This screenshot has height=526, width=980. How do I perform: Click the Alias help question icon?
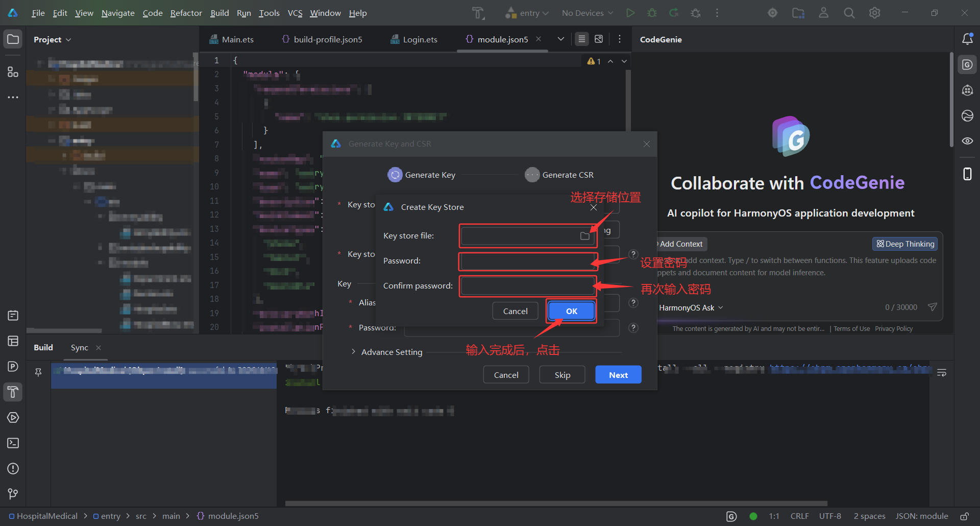(x=633, y=303)
